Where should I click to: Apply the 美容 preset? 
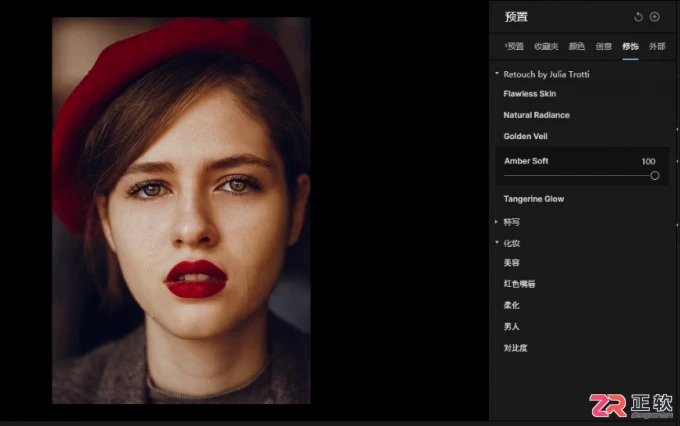coord(511,263)
